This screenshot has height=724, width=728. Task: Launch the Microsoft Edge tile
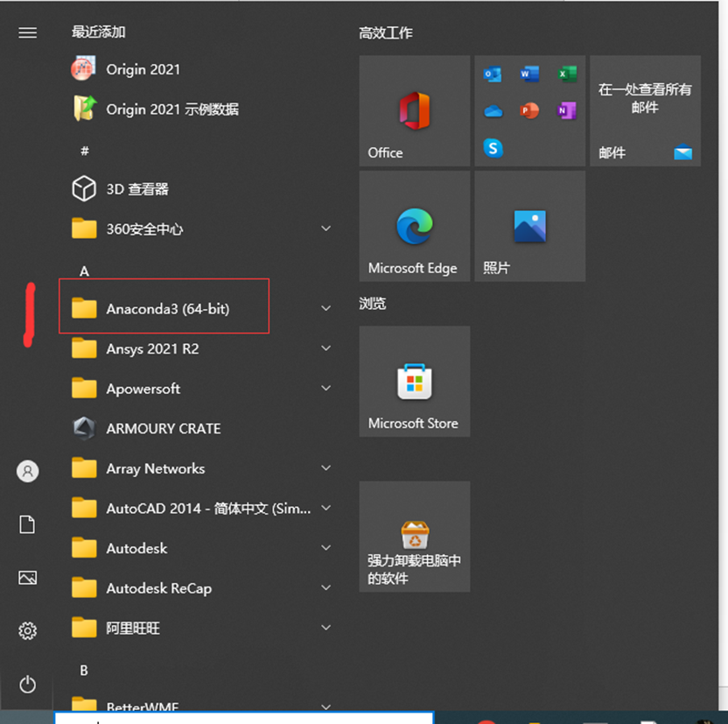(x=414, y=226)
